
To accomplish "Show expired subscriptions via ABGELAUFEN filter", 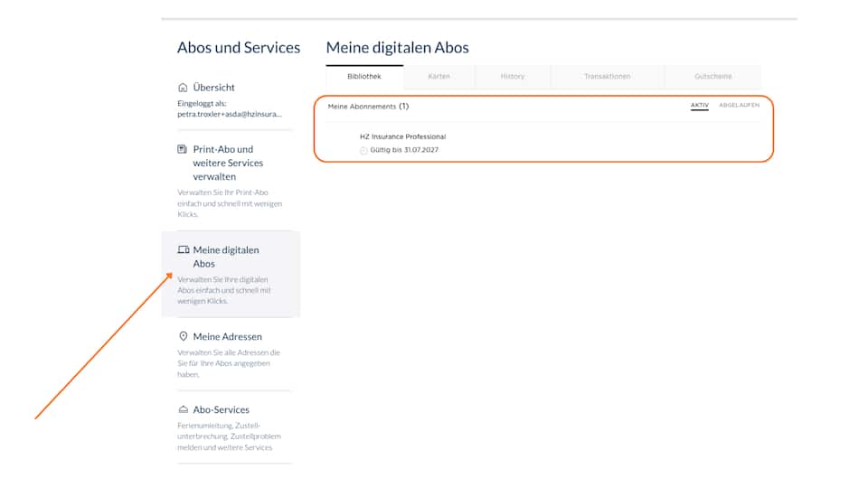I will tap(739, 105).
